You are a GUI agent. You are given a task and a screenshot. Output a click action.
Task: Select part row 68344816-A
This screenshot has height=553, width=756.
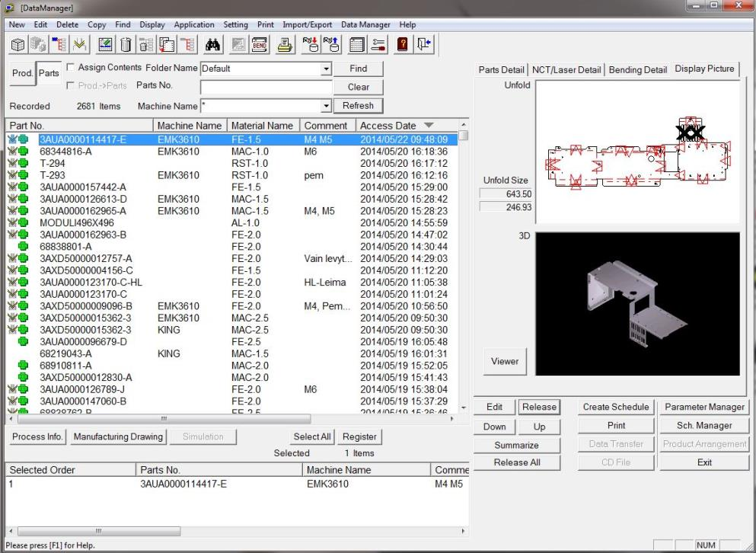231,152
